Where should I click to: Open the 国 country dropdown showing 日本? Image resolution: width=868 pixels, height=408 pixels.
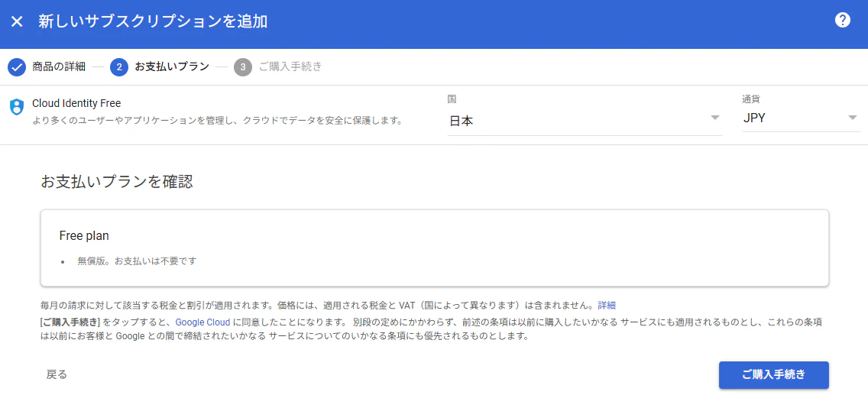[x=585, y=121]
